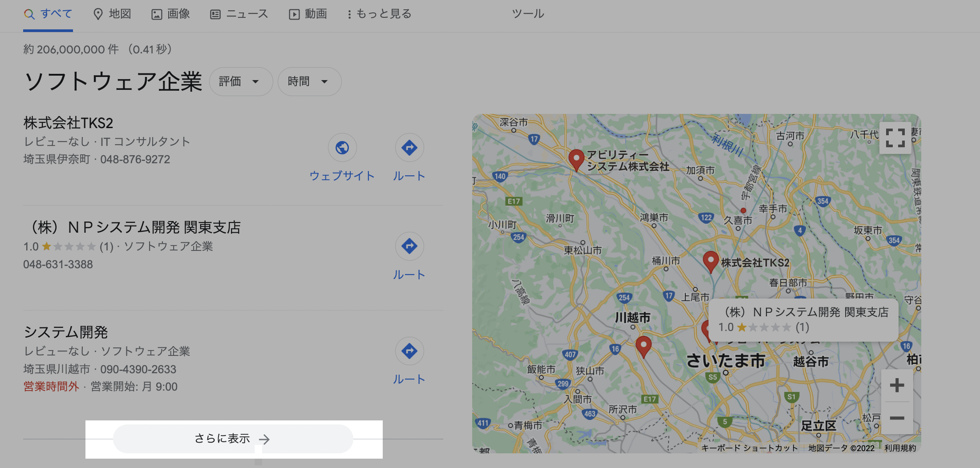Click the globe website icon for 株式会社TKS2
This screenshot has width=980, height=468.
[342, 147]
